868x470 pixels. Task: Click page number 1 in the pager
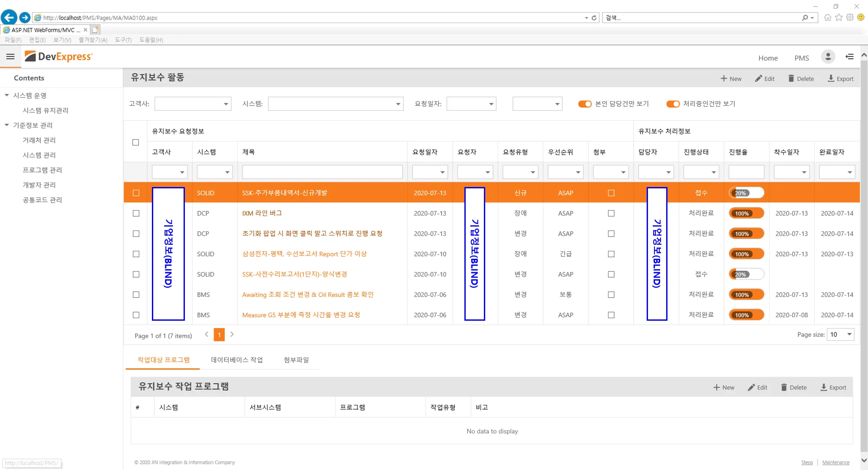point(219,335)
